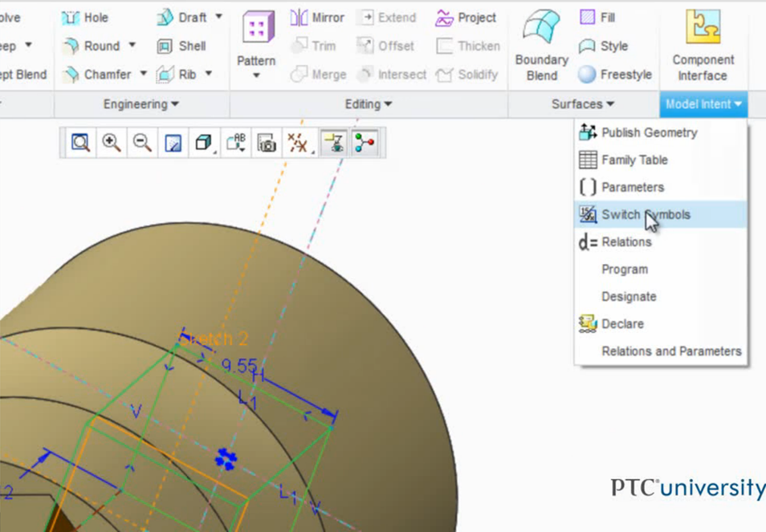Click the View Manager camera icon
This screenshot has height=532, width=766.
(267, 143)
